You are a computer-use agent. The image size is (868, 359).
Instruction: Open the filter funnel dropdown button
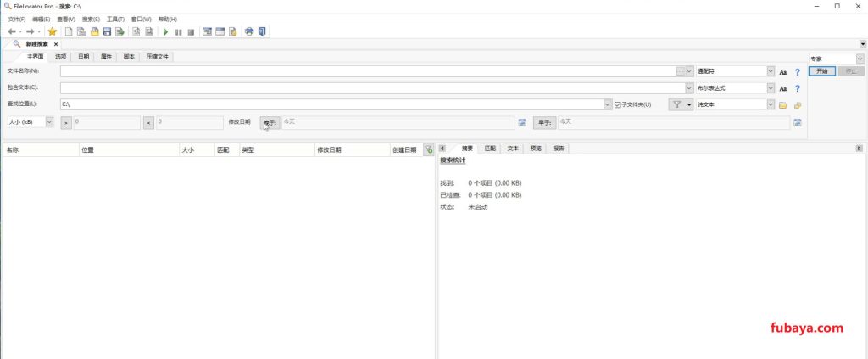[x=681, y=104]
